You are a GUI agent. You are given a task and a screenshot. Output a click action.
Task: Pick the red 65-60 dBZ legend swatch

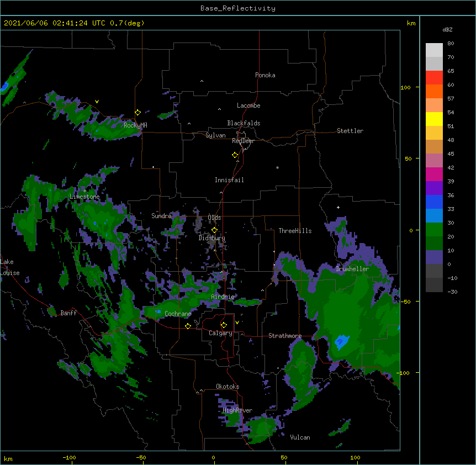pyautogui.click(x=434, y=77)
